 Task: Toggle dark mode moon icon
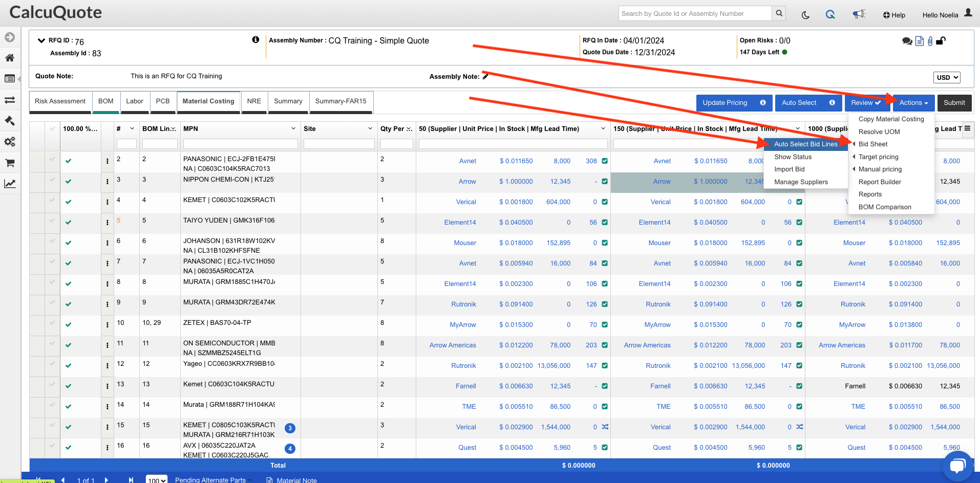pos(805,15)
